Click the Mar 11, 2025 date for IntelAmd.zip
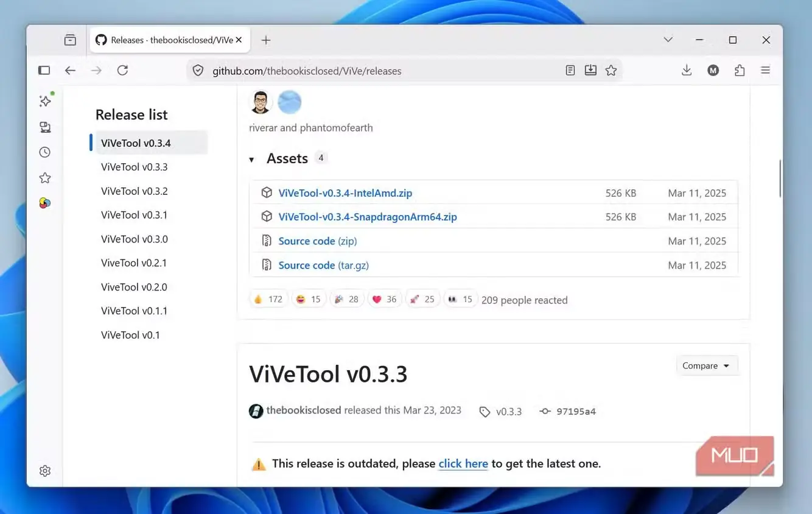812x514 pixels. 697,193
